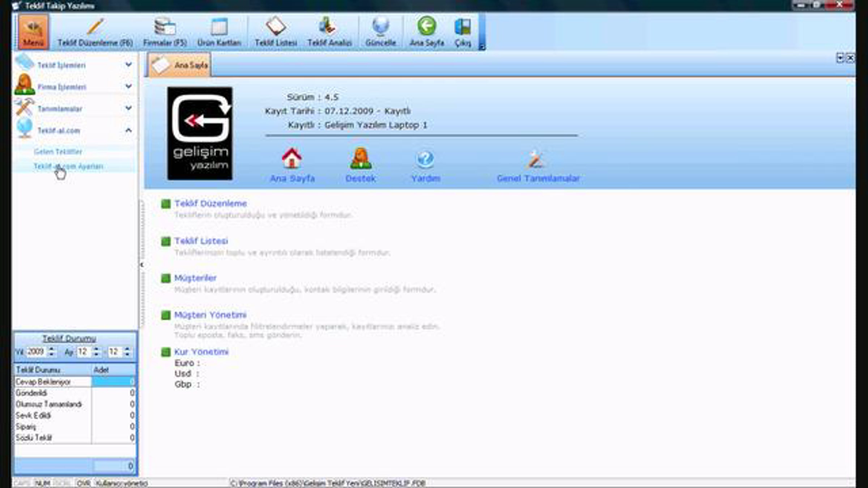Open the Müşteri Yönetimi link
Screen dimensions: 868x488
210,315
